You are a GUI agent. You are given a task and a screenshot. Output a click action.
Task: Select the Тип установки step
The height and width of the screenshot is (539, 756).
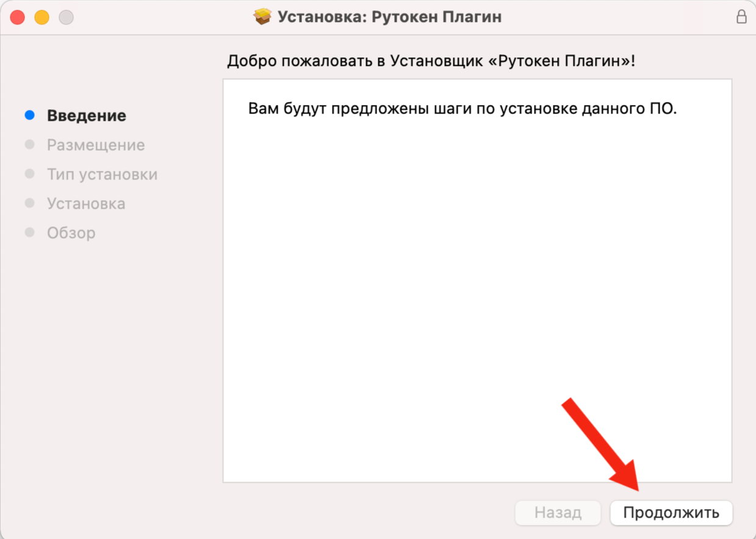pos(103,175)
